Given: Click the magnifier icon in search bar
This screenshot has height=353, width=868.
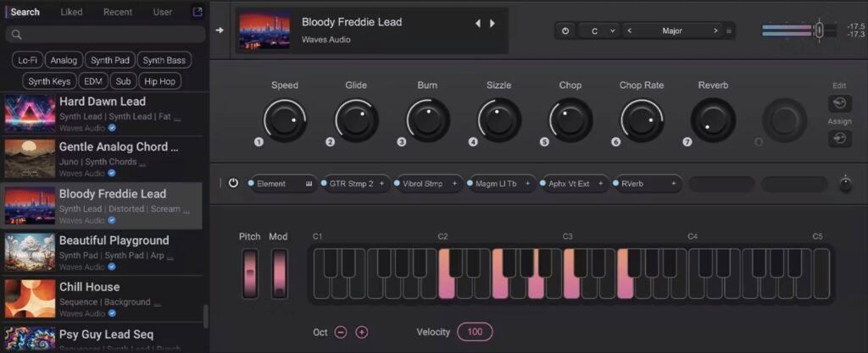Looking at the screenshot, I should coord(17,35).
